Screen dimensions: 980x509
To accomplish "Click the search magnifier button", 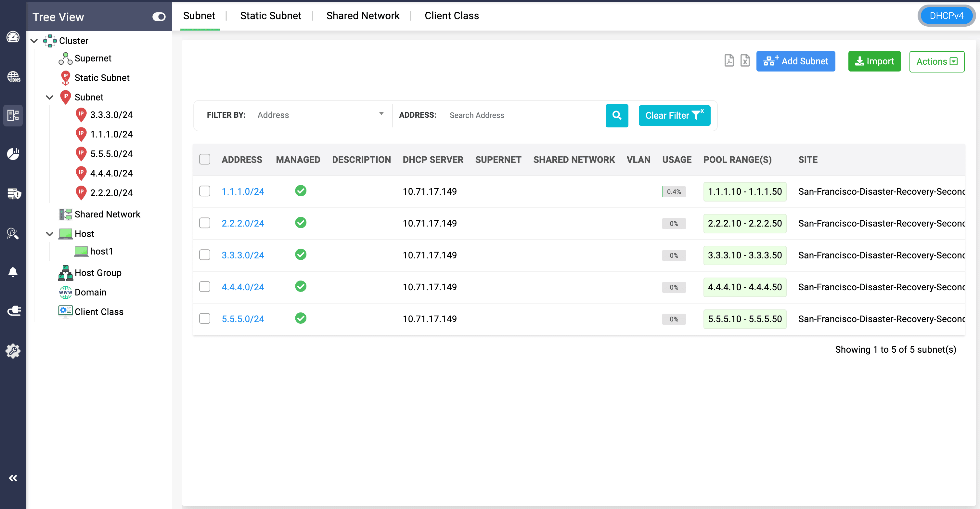I will 616,115.
